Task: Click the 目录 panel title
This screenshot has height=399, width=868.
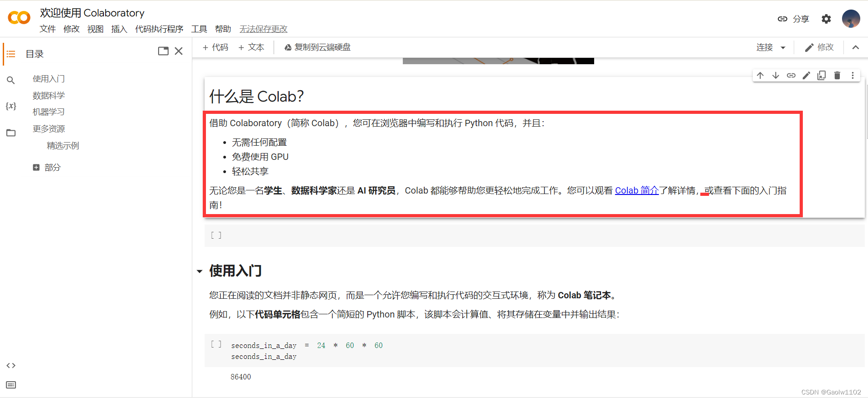Action: coord(35,54)
